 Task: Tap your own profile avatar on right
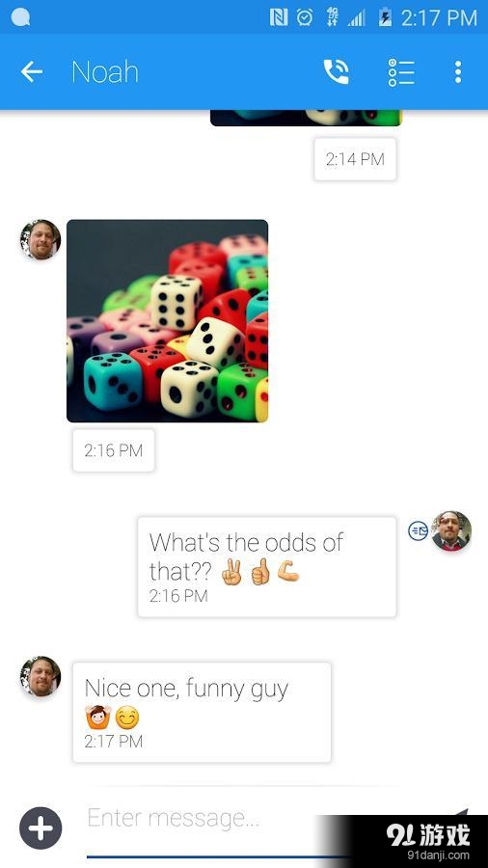[451, 530]
